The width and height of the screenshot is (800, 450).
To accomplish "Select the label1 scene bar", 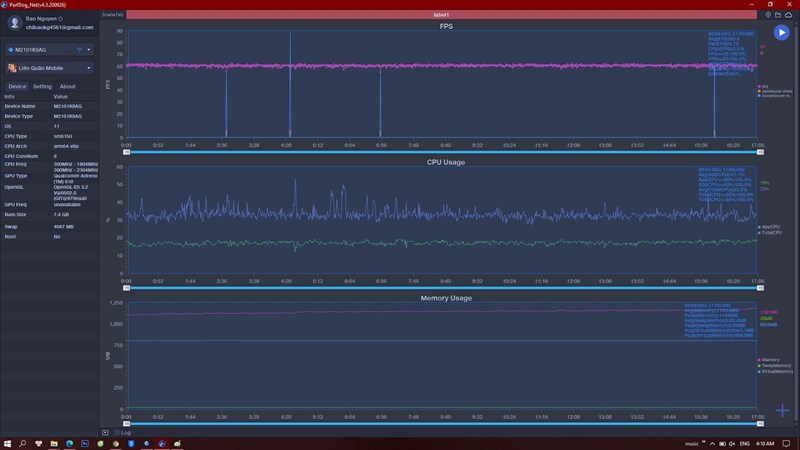I will 441,15.
